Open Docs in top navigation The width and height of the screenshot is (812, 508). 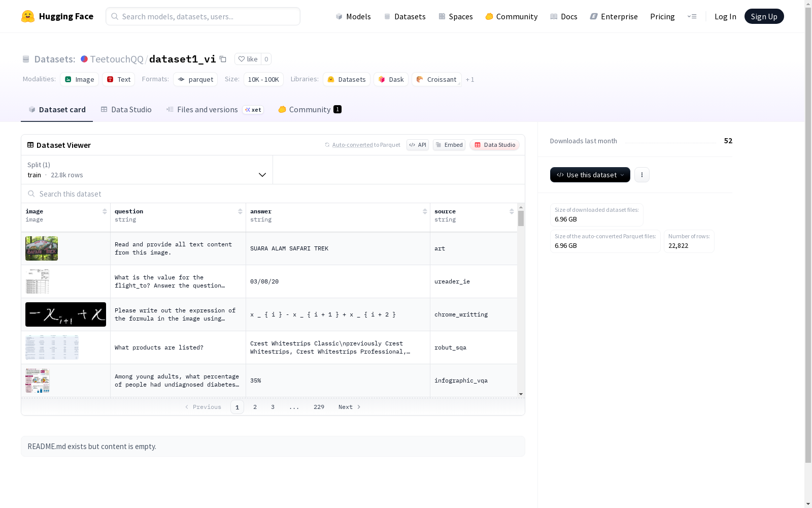coord(564,16)
